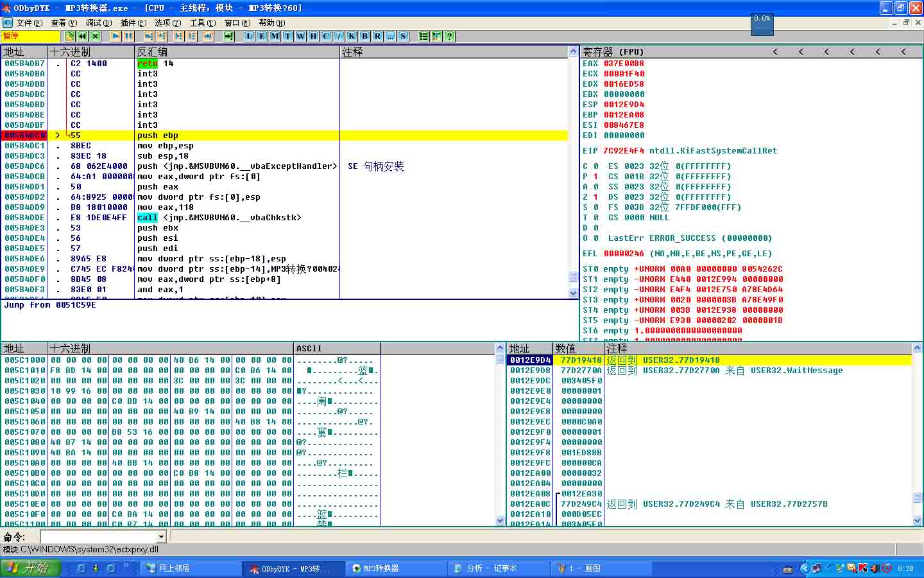The image size is (924, 578).
Task: Switch to 1 - 画图 taskbar window
Action: pyautogui.click(x=602, y=568)
